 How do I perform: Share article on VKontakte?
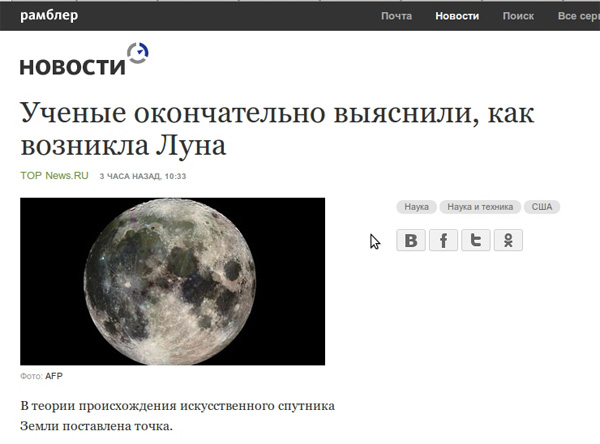point(411,240)
